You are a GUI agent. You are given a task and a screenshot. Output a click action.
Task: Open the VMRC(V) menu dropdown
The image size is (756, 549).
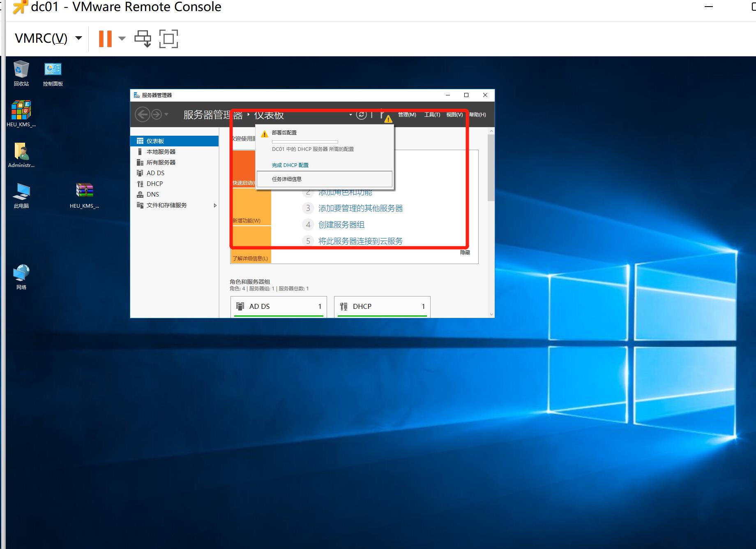(x=48, y=38)
